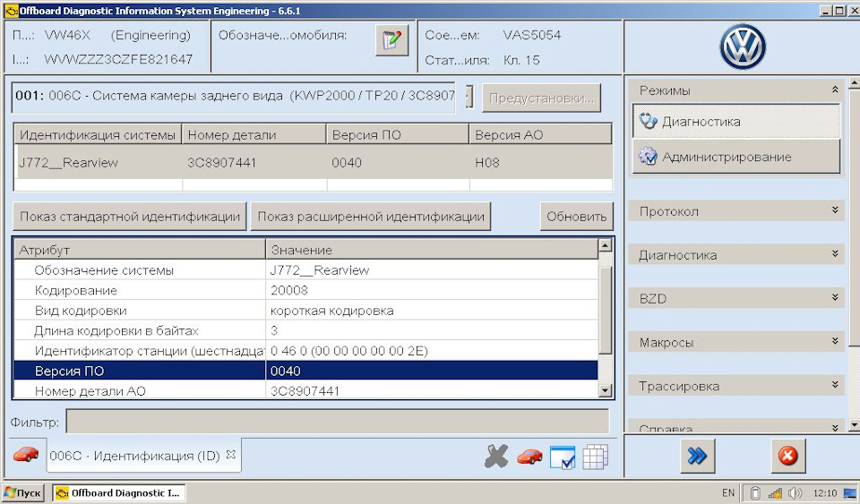Expand the Макросы panel section

(x=835, y=341)
